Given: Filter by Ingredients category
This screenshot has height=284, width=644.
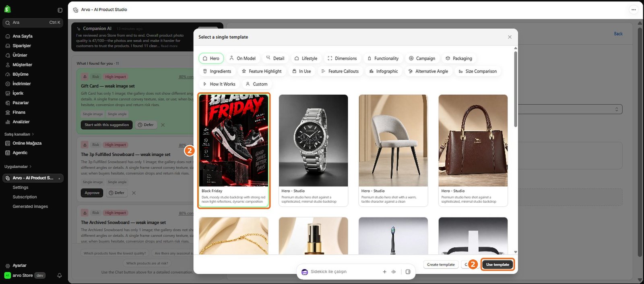Looking at the screenshot, I should [217, 71].
